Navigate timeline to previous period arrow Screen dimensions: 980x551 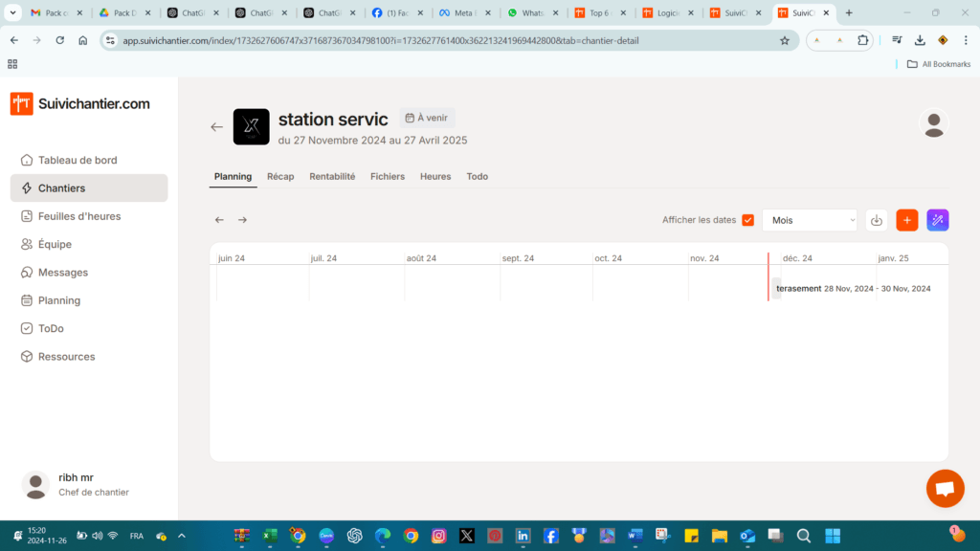pos(219,220)
